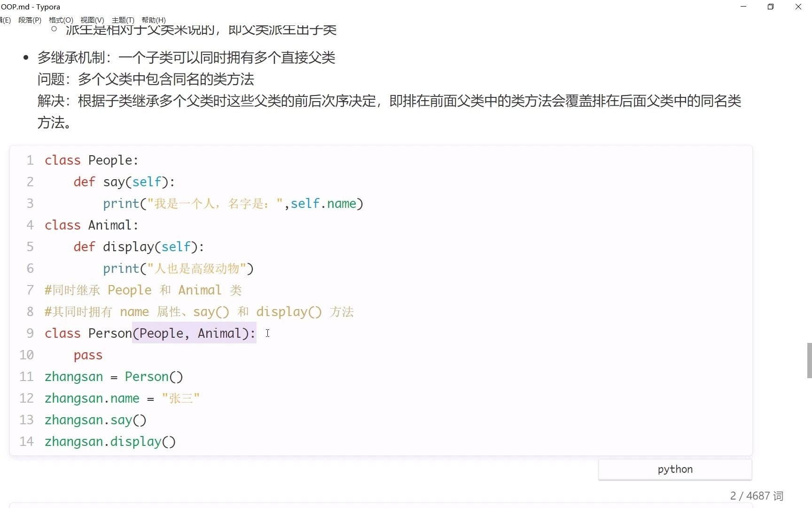The image size is (812, 508).
Task: Click comment line starting '#其同时拥有 name'
Action: click(x=199, y=312)
